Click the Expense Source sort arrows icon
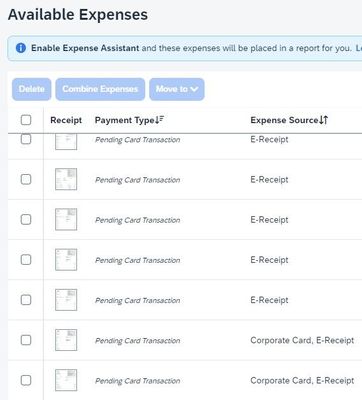362x400 pixels. pyautogui.click(x=323, y=120)
